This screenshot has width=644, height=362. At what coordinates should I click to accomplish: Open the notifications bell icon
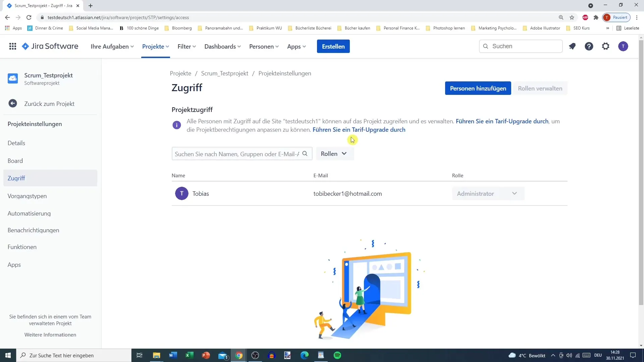572,46
